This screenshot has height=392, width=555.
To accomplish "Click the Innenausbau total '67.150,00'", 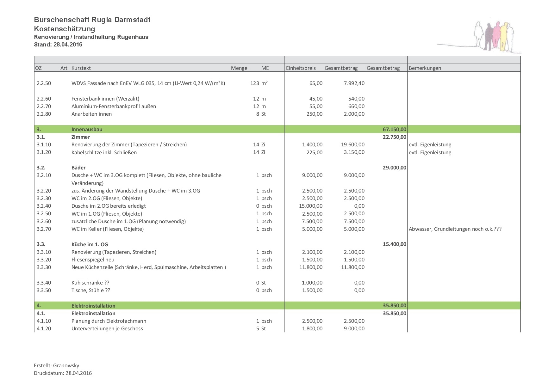I will (394, 130).
